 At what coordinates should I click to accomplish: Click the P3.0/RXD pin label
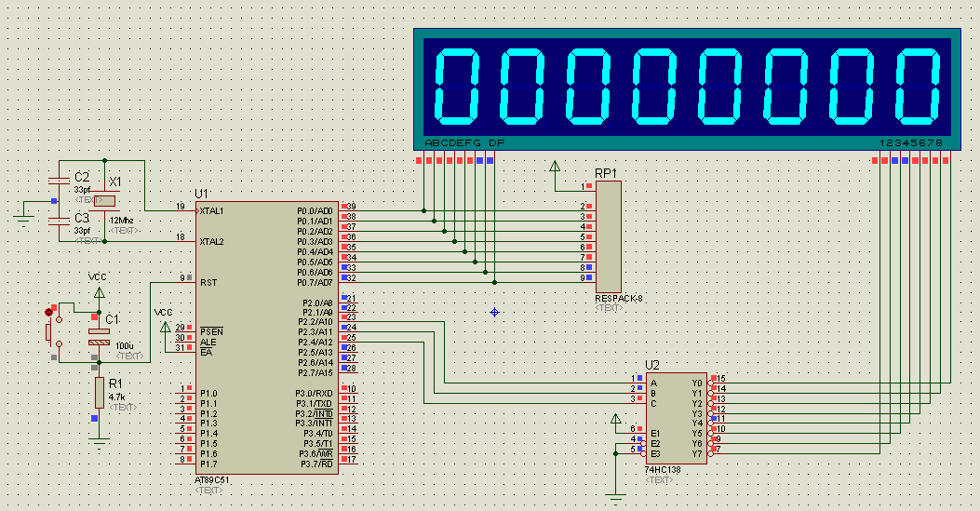pyautogui.click(x=315, y=394)
